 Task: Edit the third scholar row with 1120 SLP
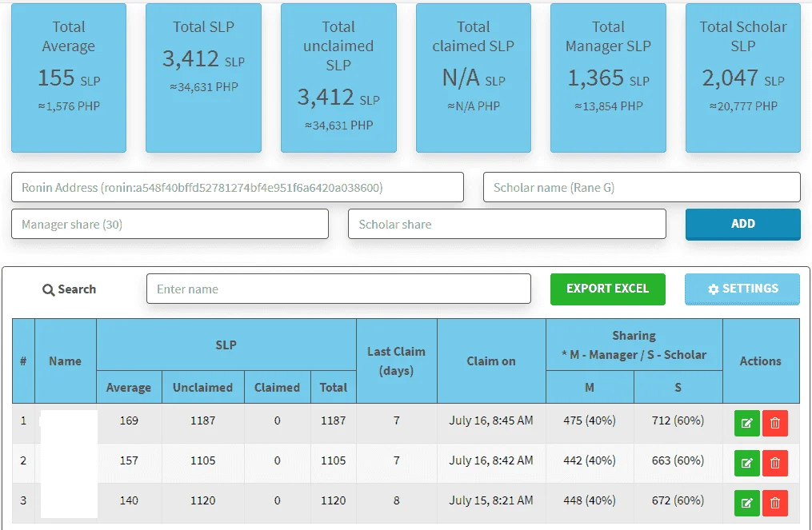click(x=746, y=503)
